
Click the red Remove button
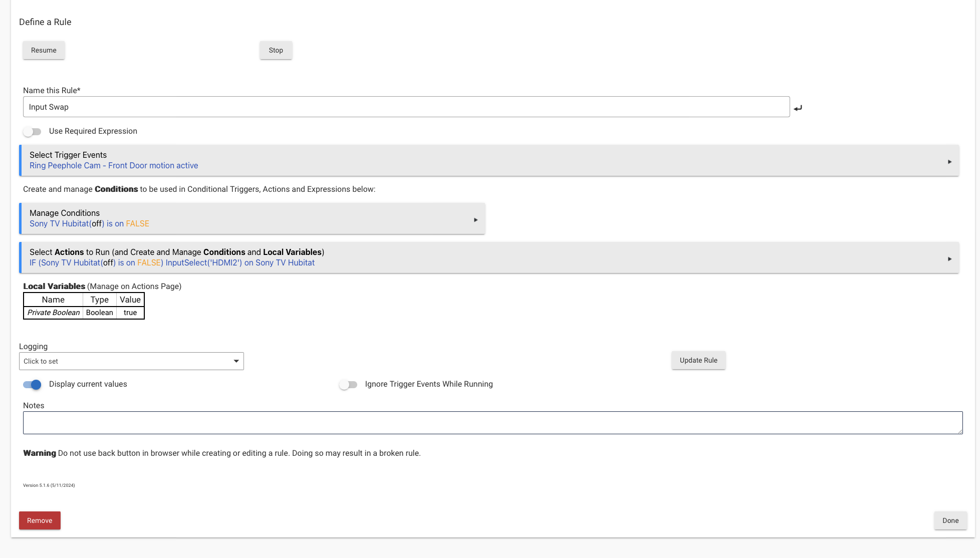point(40,520)
